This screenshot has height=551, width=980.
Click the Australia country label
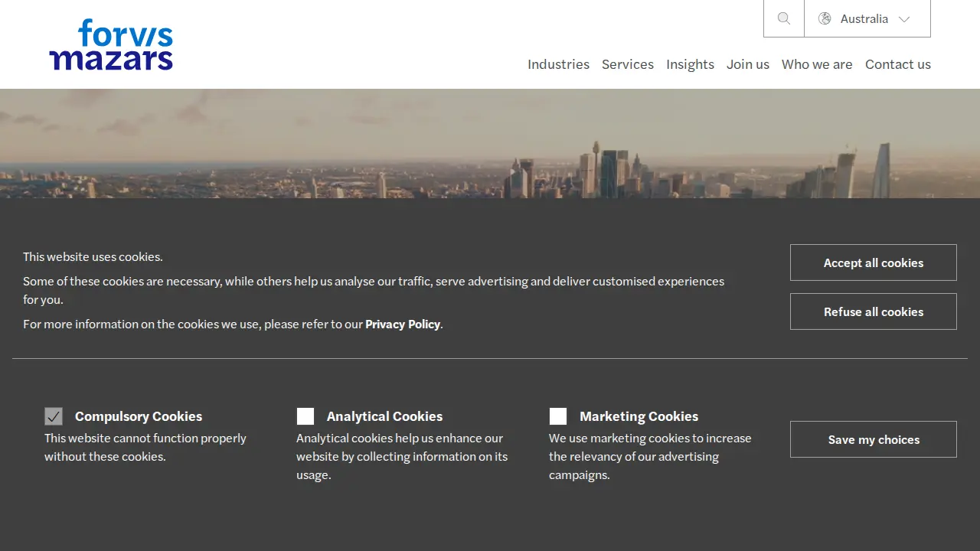[864, 18]
